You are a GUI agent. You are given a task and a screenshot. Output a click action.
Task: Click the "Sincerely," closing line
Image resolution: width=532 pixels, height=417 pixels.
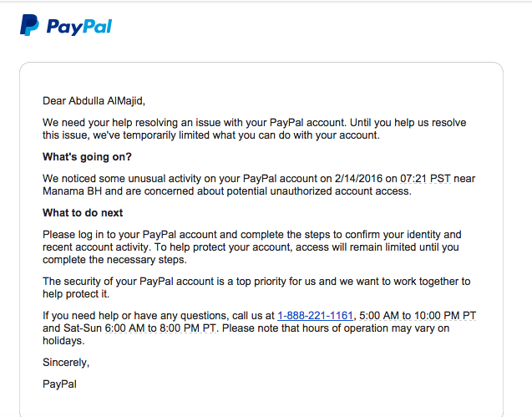tap(66, 363)
